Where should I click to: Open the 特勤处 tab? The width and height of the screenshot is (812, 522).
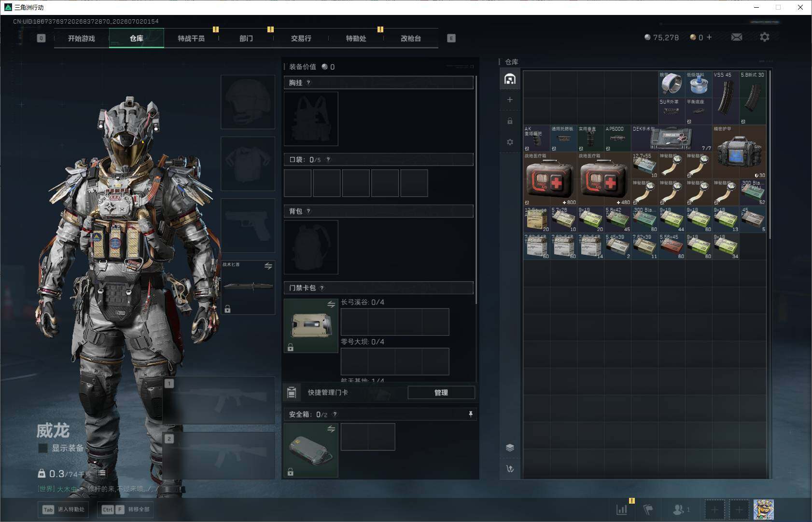[356, 38]
